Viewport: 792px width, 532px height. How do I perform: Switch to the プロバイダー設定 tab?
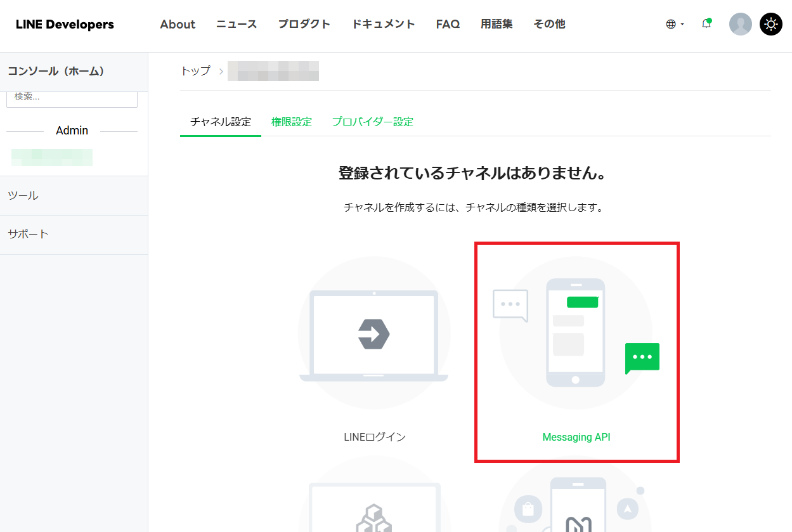point(372,122)
